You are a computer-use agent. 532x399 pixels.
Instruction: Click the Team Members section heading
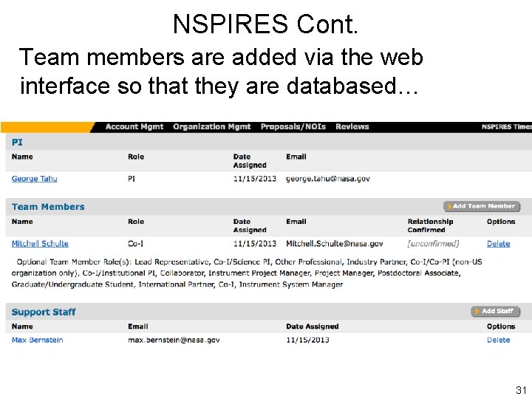coord(48,207)
